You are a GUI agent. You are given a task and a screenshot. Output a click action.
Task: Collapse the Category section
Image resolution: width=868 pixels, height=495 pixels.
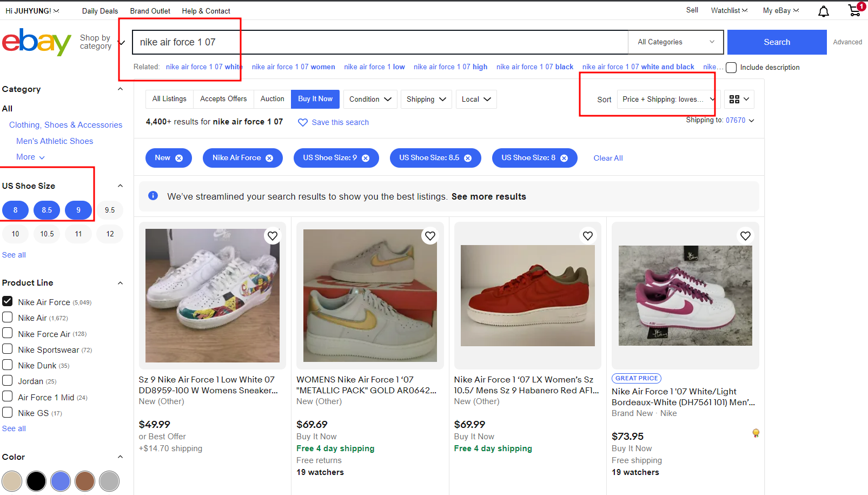pyautogui.click(x=120, y=89)
